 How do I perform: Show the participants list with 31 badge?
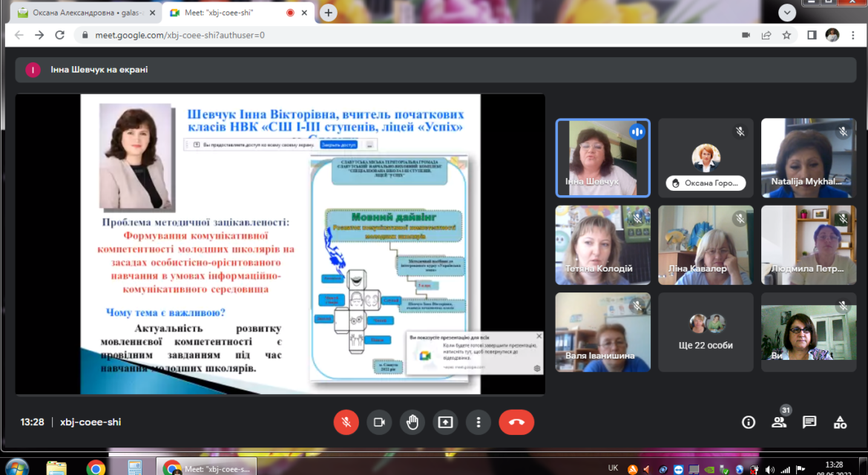(780, 422)
